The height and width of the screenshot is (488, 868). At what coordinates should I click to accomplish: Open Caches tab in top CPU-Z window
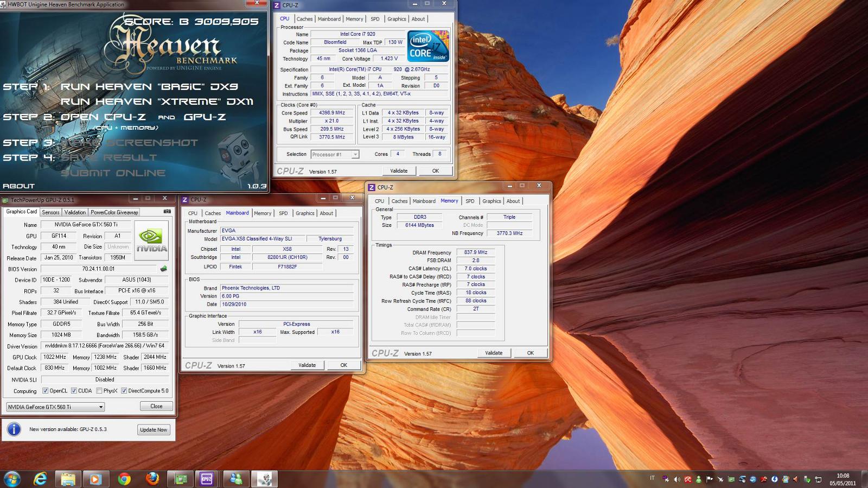pyautogui.click(x=304, y=19)
